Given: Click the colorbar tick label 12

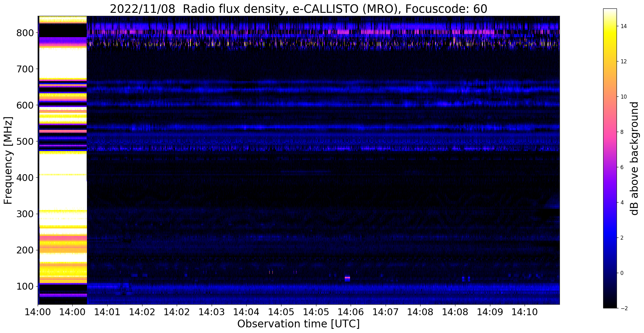Looking at the screenshot, I should point(624,61).
